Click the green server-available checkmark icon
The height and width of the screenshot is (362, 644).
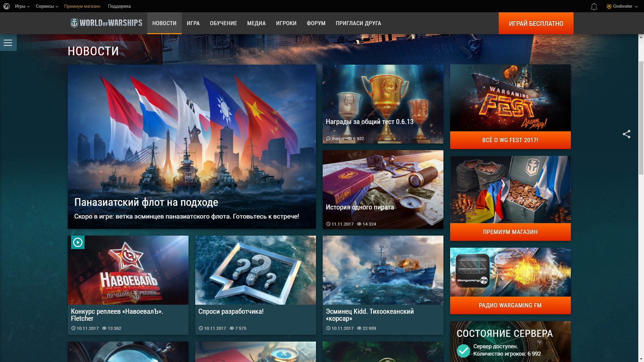464,351
